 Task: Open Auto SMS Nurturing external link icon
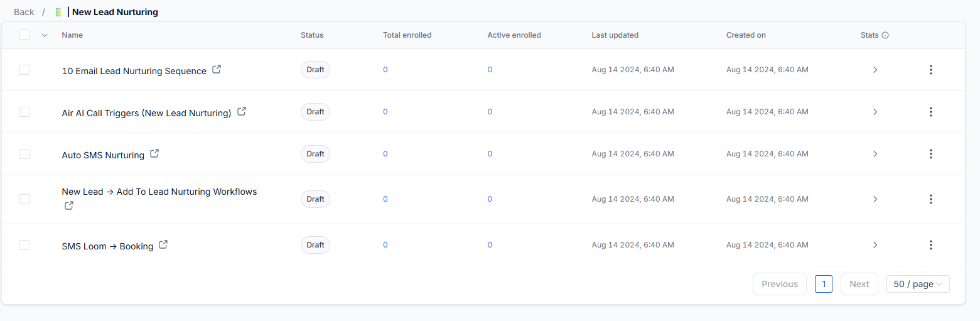(x=154, y=153)
